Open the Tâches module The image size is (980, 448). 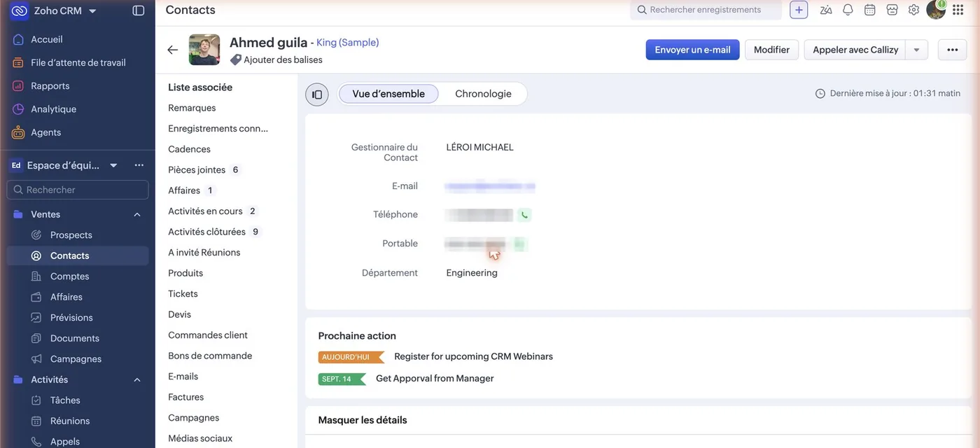point(65,400)
